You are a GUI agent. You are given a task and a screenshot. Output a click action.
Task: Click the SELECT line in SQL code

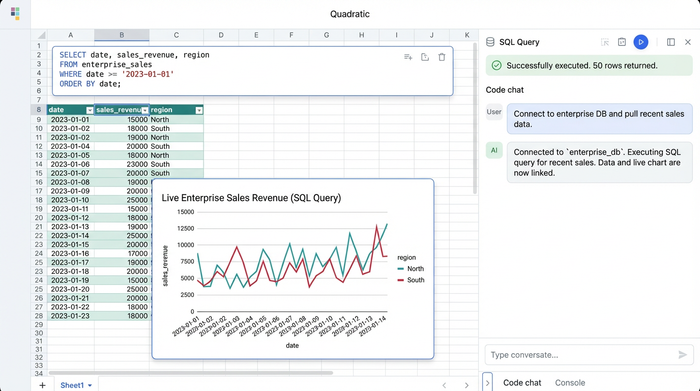click(134, 55)
